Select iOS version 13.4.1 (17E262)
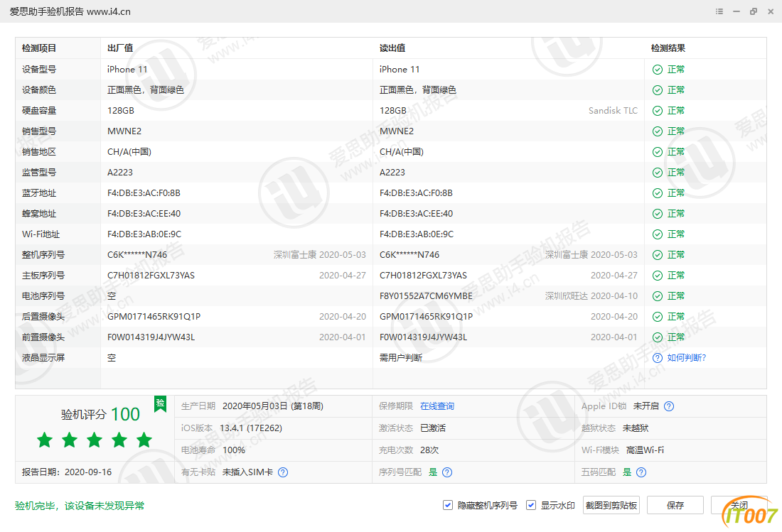This screenshot has height=532, width=782. pyautogui.click(x=251, y=428)
